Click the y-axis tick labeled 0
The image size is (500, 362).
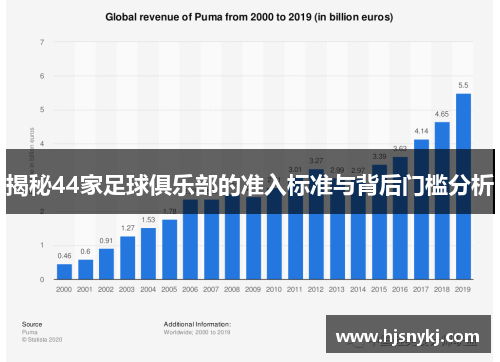42,279
